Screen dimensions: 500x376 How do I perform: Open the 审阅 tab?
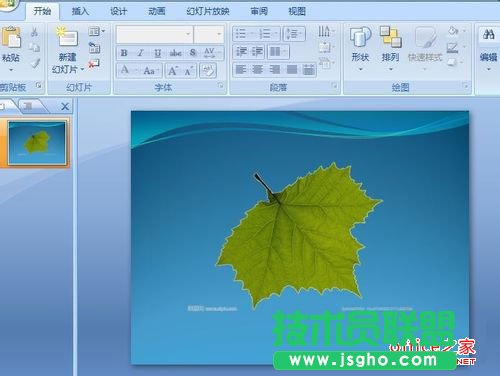pyautogui.click(x=259, y=11)
